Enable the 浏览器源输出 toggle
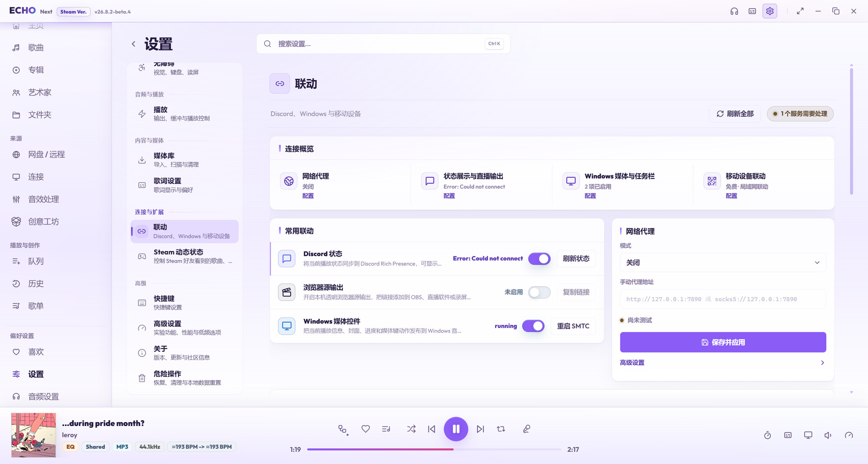Viewport: 868px width, 464px height. coord(539,292)
